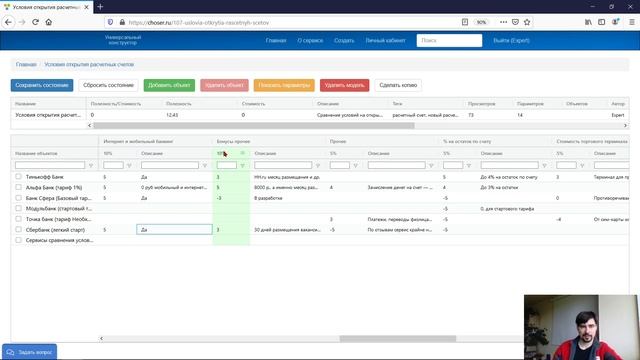Click the Сбросить состояние button
The height and width of the screenshot is (360, 640).
[x=109, y=85]
